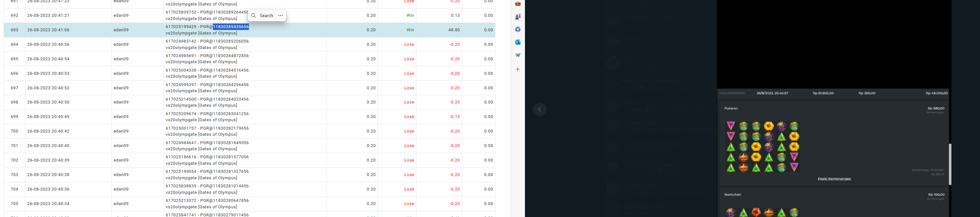This screenshot has height=217, width=980.
Task: Go back with the left chevron button
Action: [539, 110]
